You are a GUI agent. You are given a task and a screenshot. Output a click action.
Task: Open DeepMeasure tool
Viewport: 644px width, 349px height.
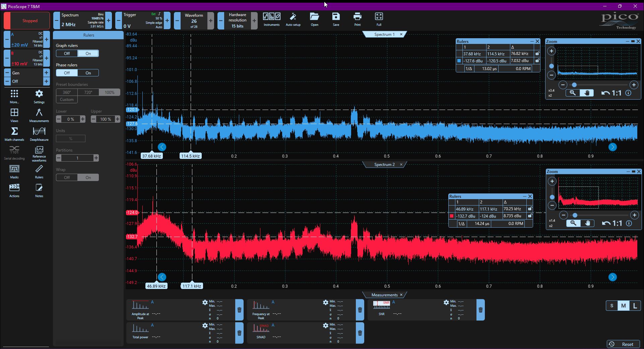tap(39, 134)
